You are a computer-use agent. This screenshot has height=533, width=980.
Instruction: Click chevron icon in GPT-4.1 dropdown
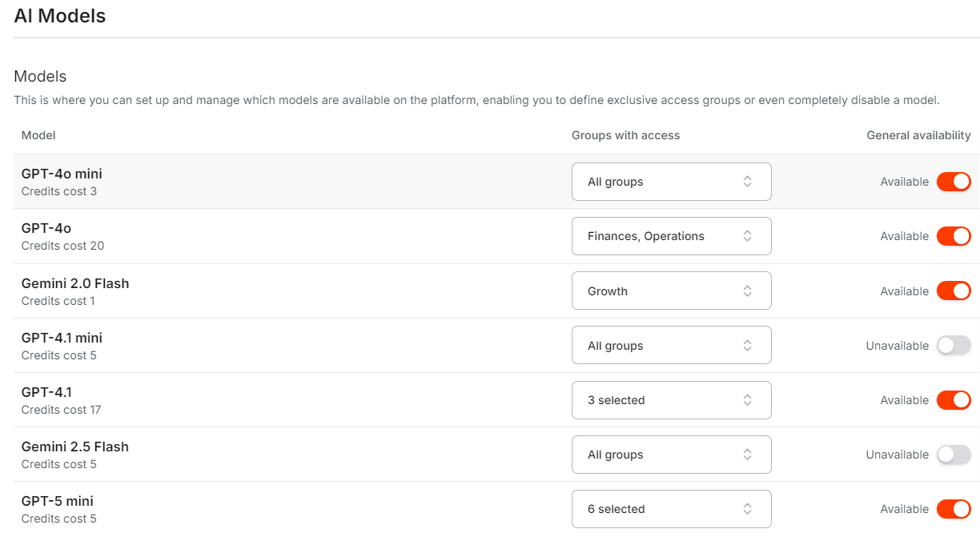pyautogui.click(x=747, y=400)
